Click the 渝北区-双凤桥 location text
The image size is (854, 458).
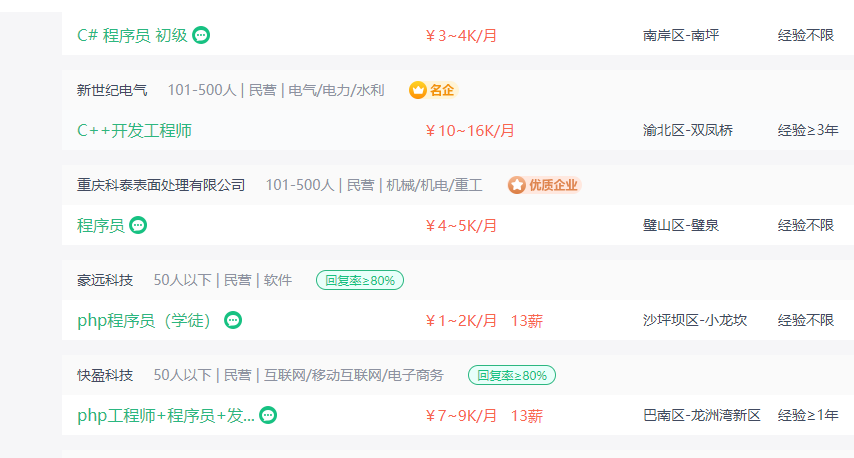[688, 130]
